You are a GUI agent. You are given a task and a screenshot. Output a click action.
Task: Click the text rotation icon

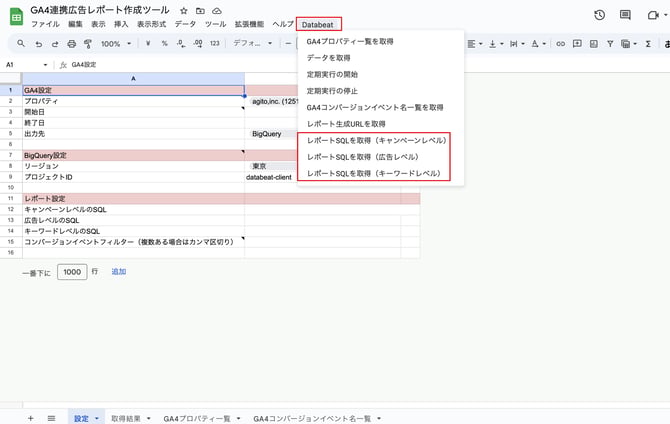(x=535, y=44)
